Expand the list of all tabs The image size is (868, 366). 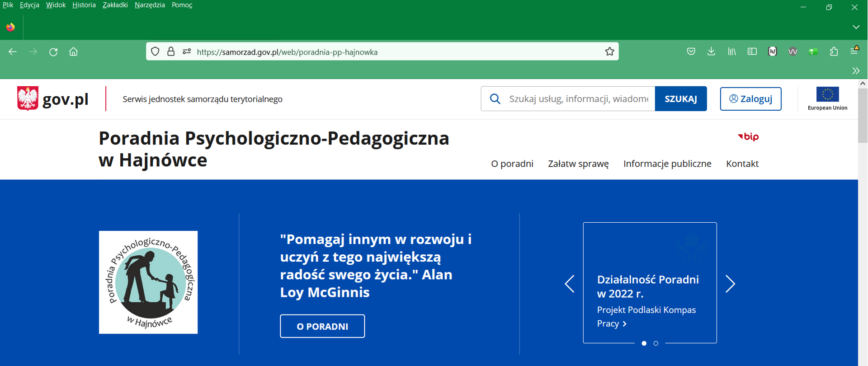click(x=856, y=27)
